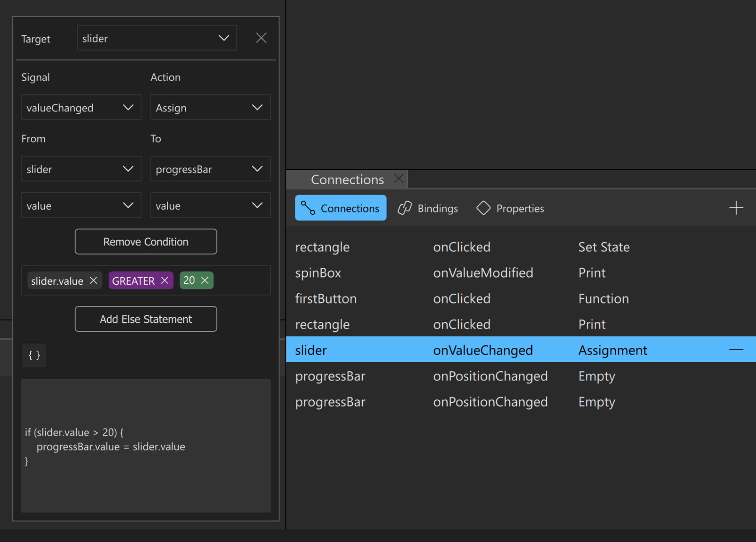Open the From slider item dropdown

coord(81,169)
